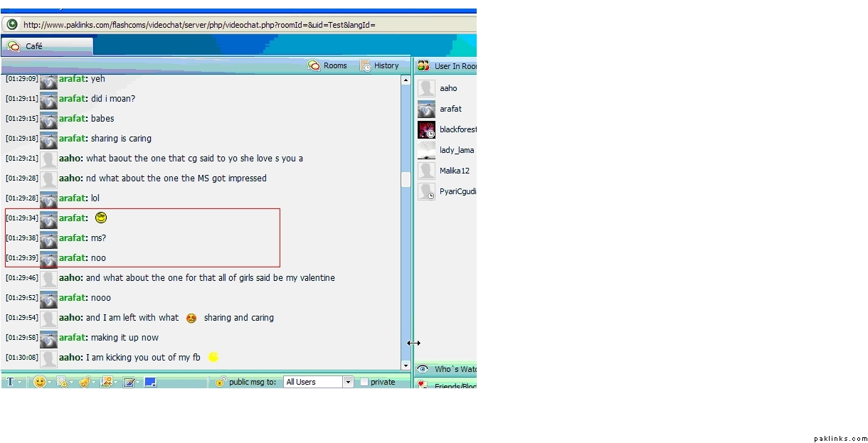Click the chat scrollbar up arrow
Image resolution: width=868 pixels, height=443 pixels.
click(x=406, y=80)
